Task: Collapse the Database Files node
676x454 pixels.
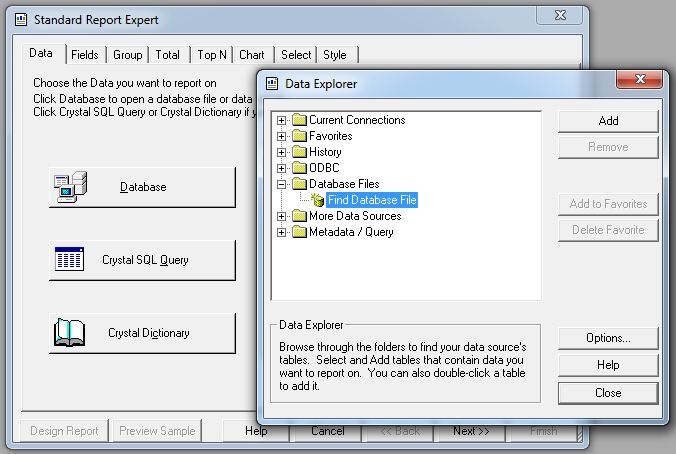Action: click(x=282, y=184)
